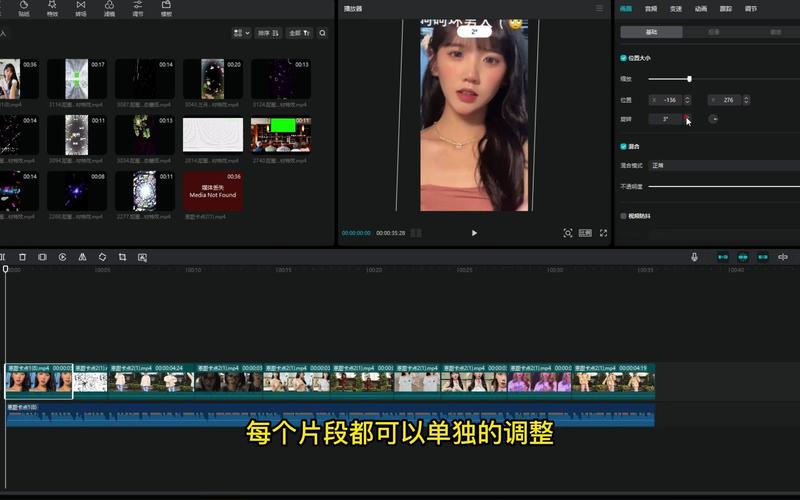The height and width of the screenshot is (500, 800).
Task: Click the media search magnifier icon
Action: 322,33
